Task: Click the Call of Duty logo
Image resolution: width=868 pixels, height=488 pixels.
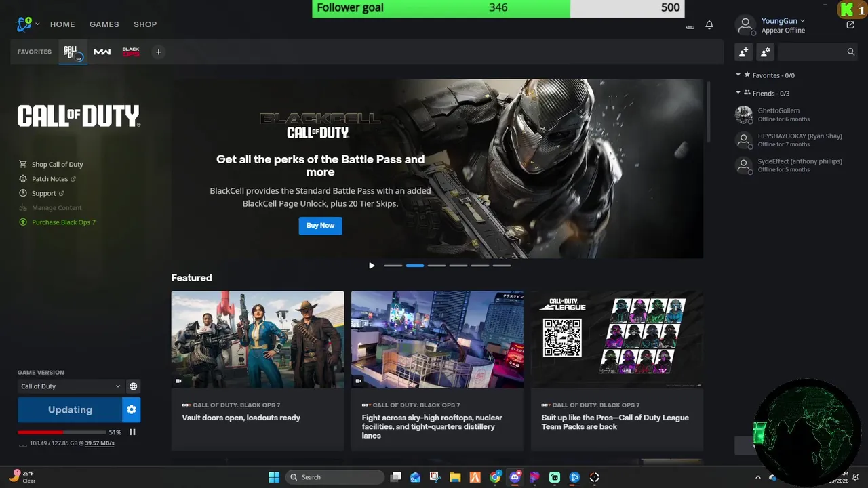Action: (79, 116)
